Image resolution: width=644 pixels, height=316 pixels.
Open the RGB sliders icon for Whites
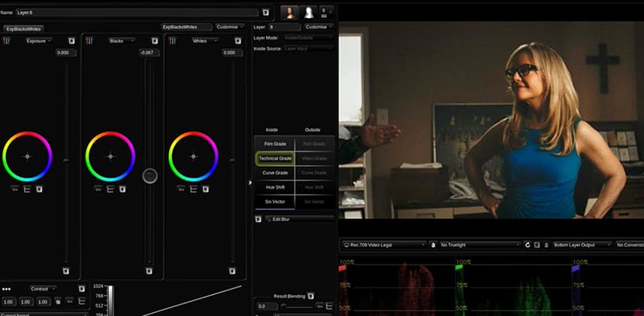173,41
